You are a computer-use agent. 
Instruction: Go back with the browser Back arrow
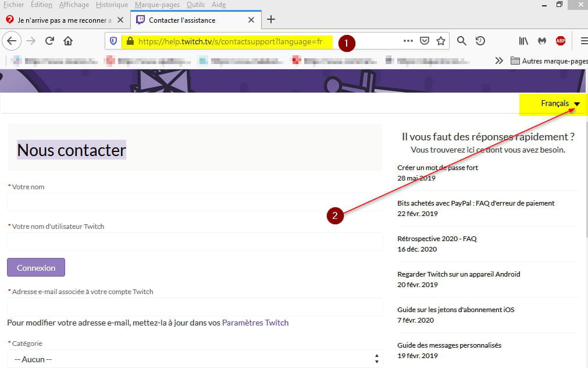click(12, 41)
